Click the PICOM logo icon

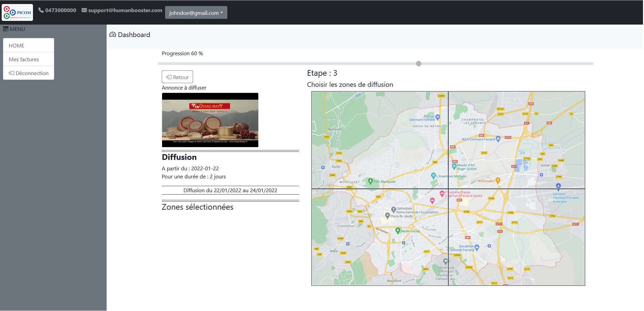(x=17, y=12)
